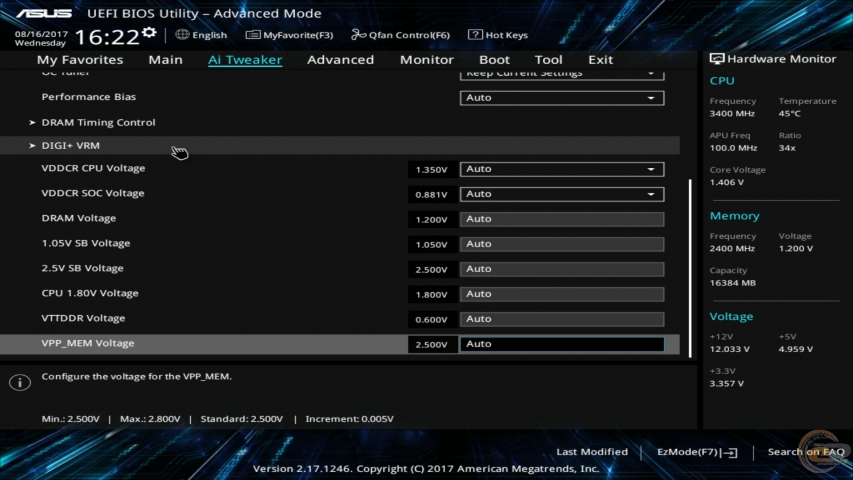
Task: Select the VDDCR SOC Voltage label
Action: tap(93, 193)
